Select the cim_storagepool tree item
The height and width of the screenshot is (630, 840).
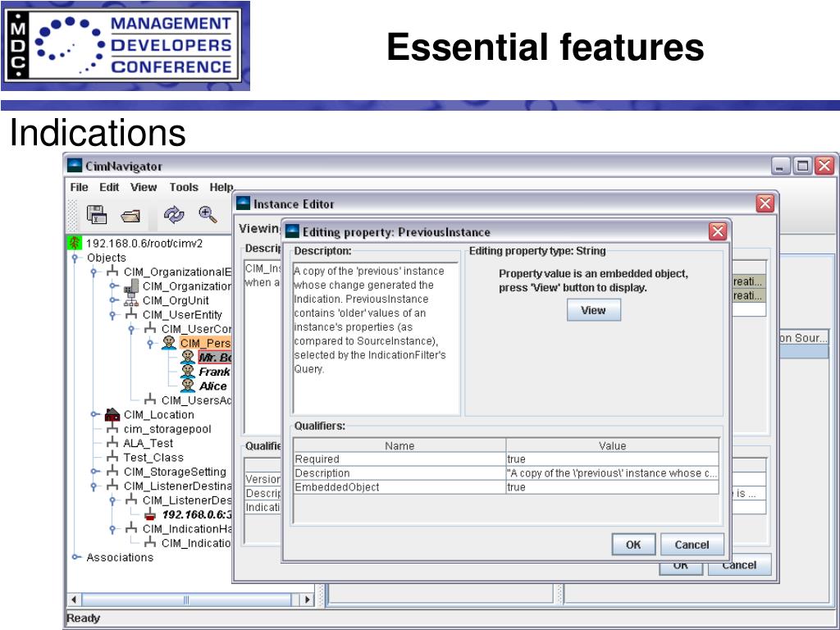coord(167,429)
